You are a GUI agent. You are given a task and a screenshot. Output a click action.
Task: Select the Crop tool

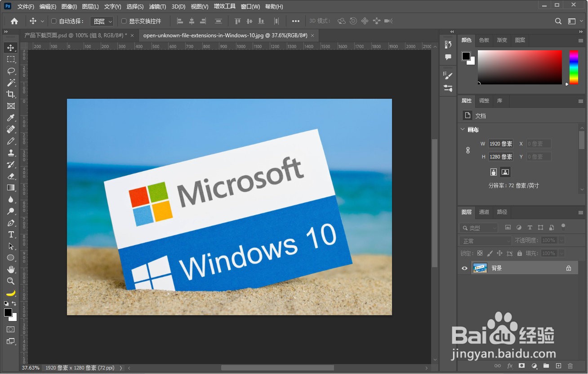point(11,94)
